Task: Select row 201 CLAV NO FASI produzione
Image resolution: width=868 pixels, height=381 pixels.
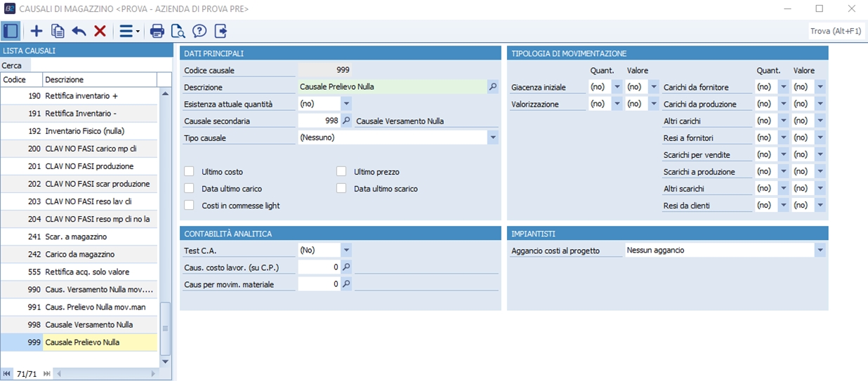Action: (79, 166)
